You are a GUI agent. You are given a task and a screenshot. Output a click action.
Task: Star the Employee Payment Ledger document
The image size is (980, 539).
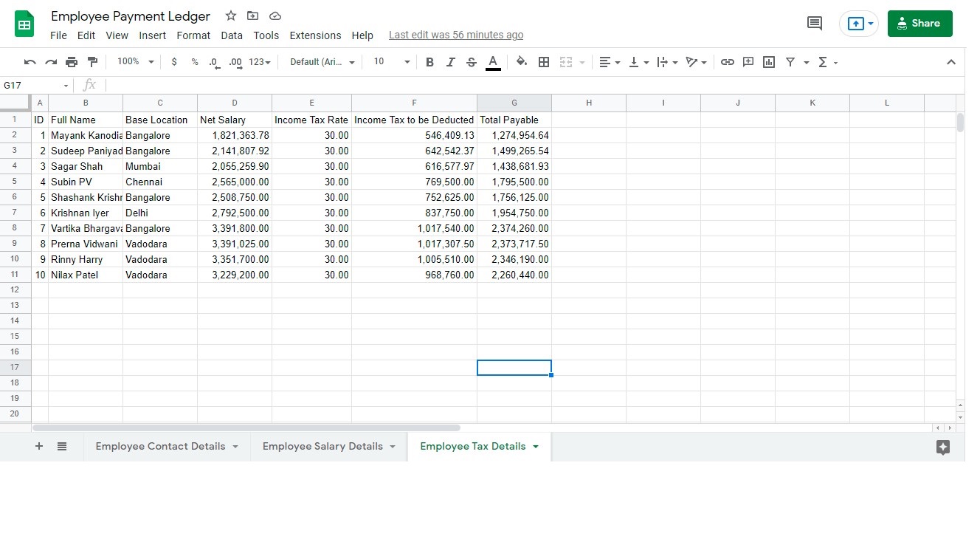point(231,16)
